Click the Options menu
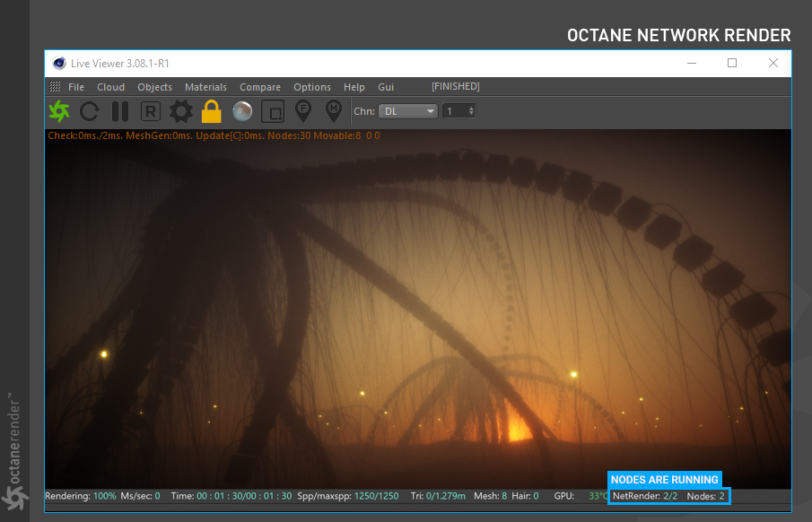The image size is (812, 522). [312, 87]
